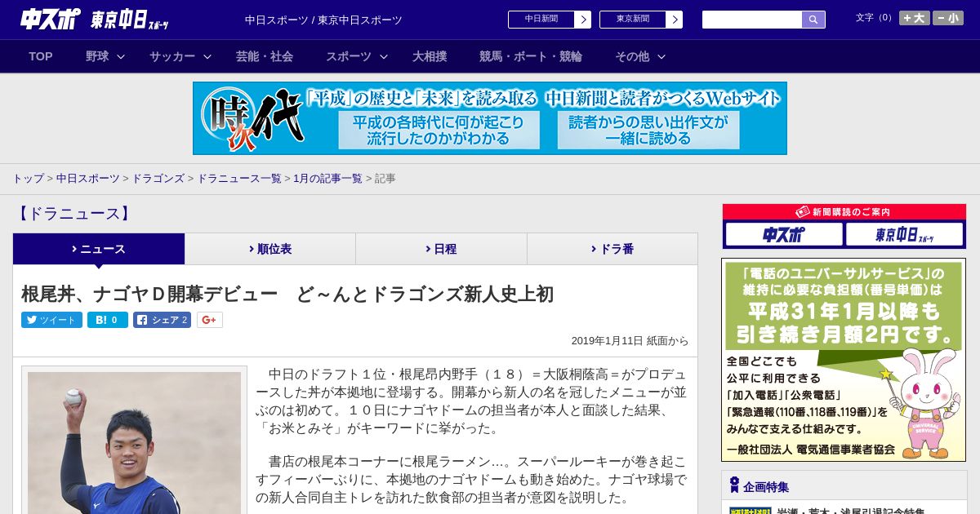Switch to the 順位表 tab
Viewport: 980px width, 514px height.
click(270, 249)
